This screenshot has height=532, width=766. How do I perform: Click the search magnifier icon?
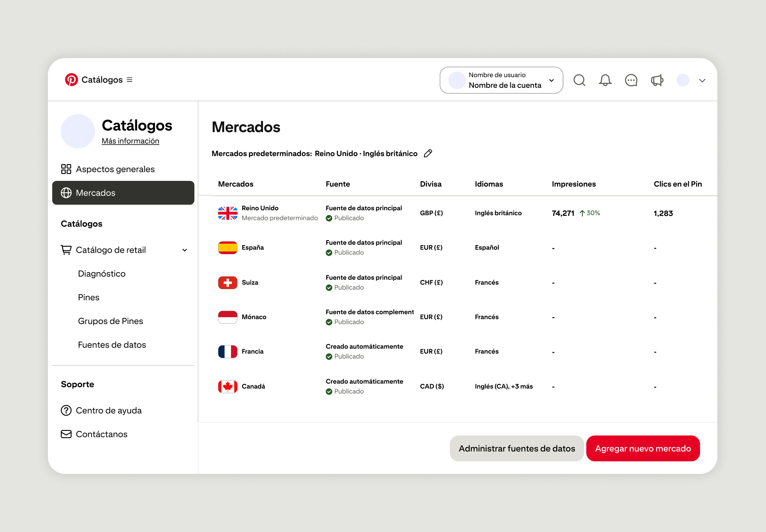click(x=579, y=80)
